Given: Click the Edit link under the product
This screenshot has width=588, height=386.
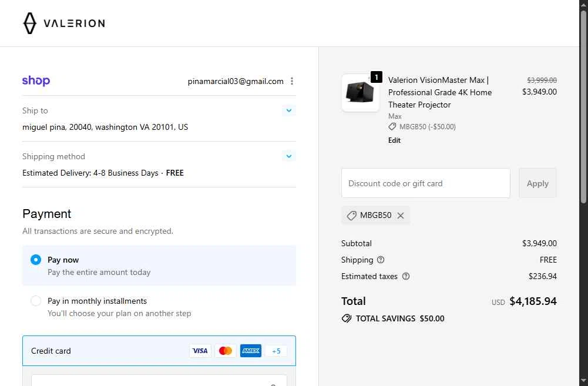Looking at the screenshot, I should [x=394, y=140].
